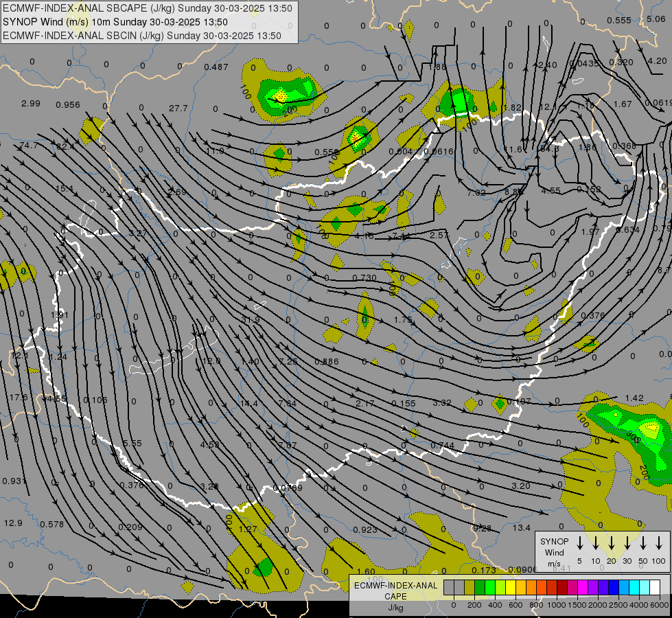672x618 pixels.
Task: Click the 10 m/s wind arrow in SYNOP legend
Action: (596, 543)
